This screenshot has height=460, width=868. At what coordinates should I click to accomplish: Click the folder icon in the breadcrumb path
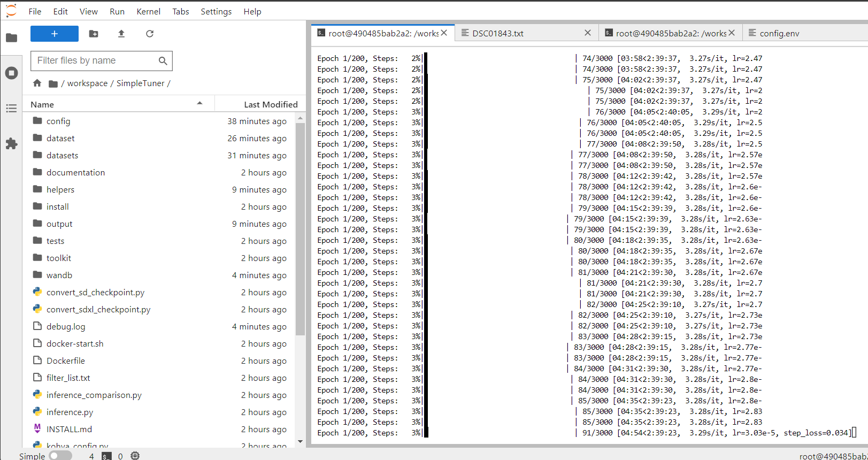(53, 83)
